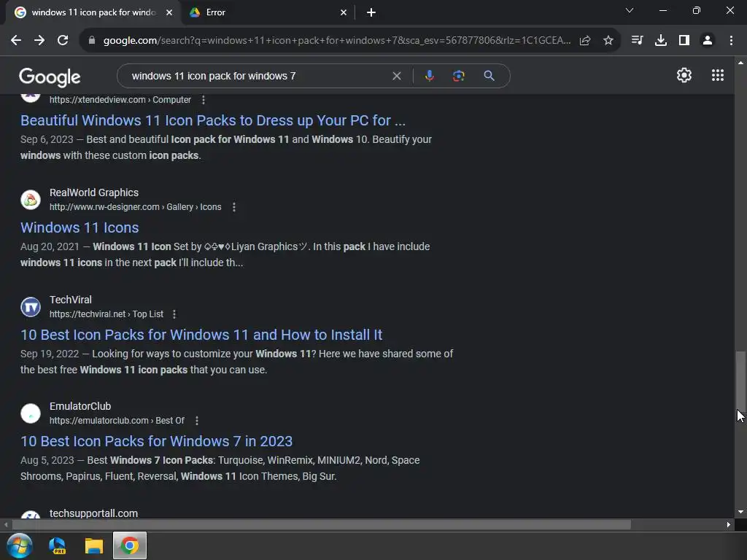Viewport: 747px width, 560px height.
Task: Open the TechViral site favicon
Action: [31, 307]
